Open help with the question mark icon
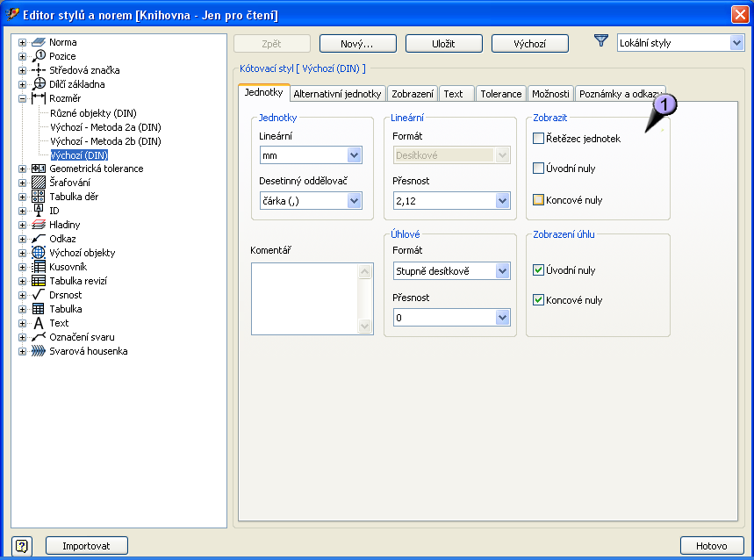Viewport: 754px width, 560px height. click(x=22, y=545)
